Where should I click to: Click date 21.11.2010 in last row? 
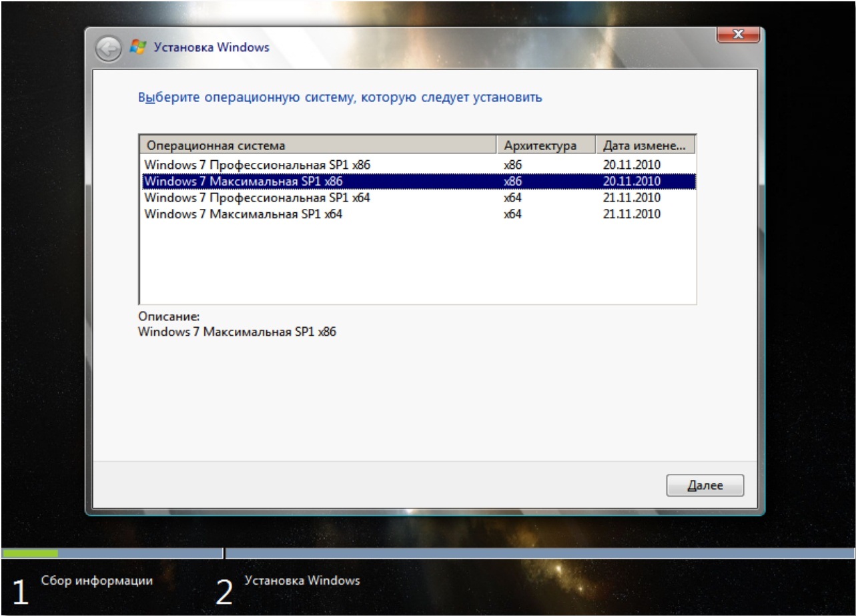coord(631,214)
